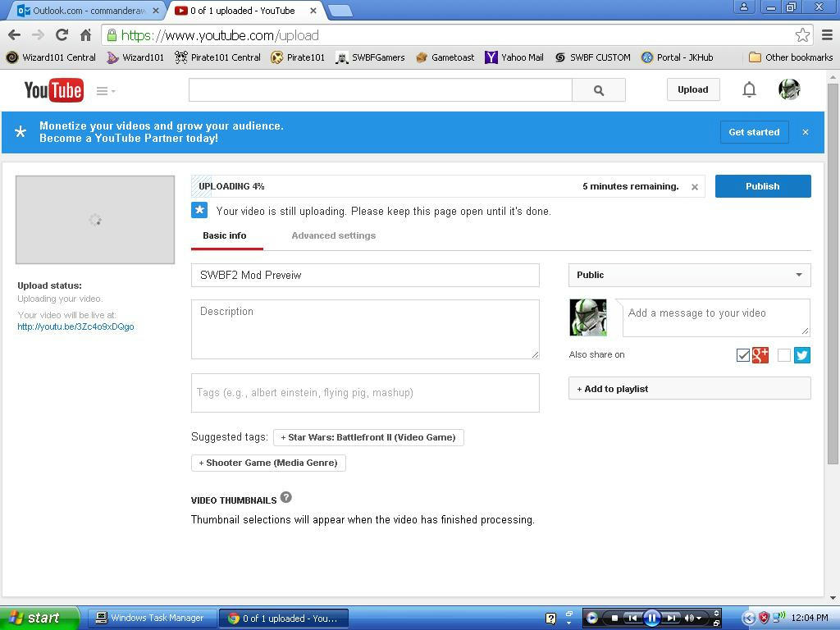Open the YouTube guide menu icon
The height and width of the screenshot is (630, 840).
tap(106, 91)
